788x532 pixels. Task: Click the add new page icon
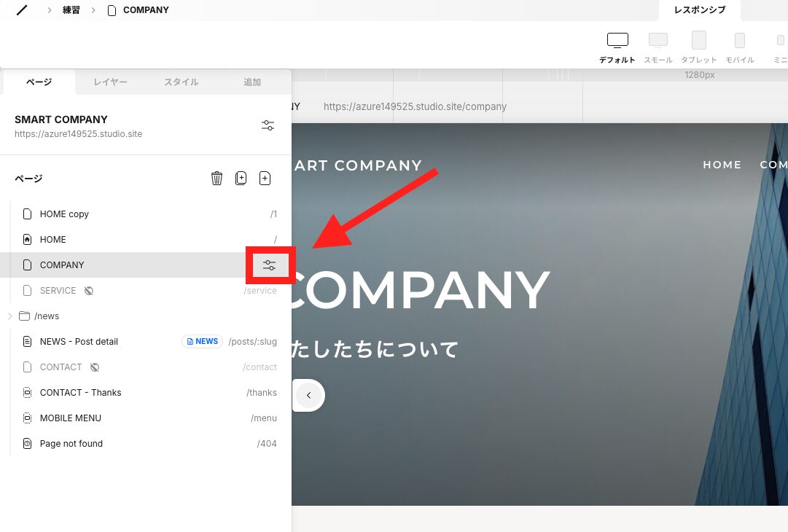point(265,178)
